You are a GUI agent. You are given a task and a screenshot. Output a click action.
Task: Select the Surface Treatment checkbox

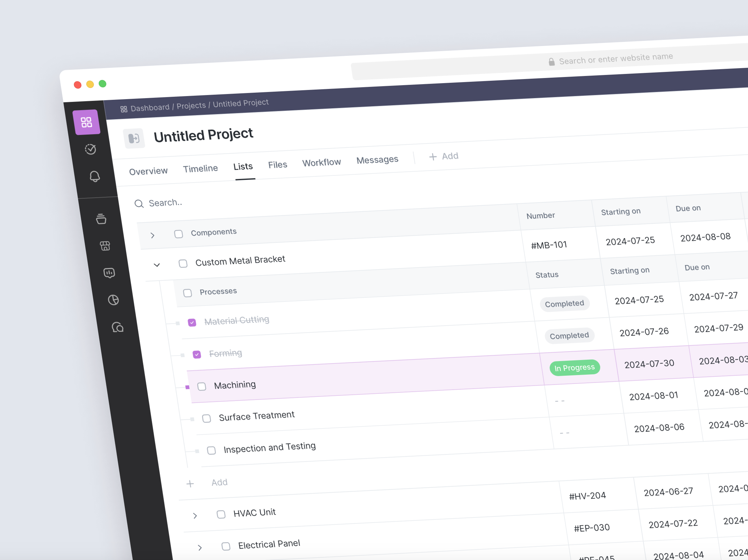point(207,418)
